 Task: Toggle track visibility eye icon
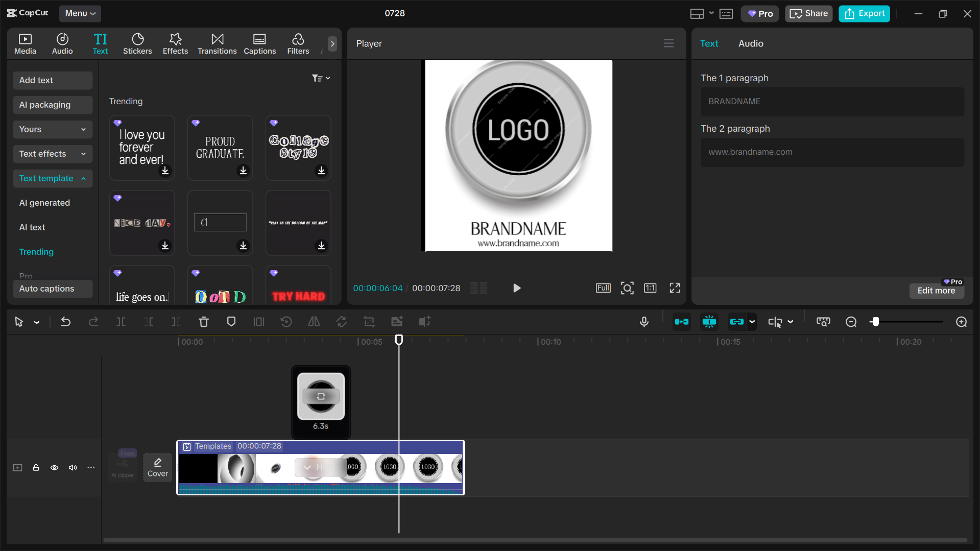tap(54, 468)
